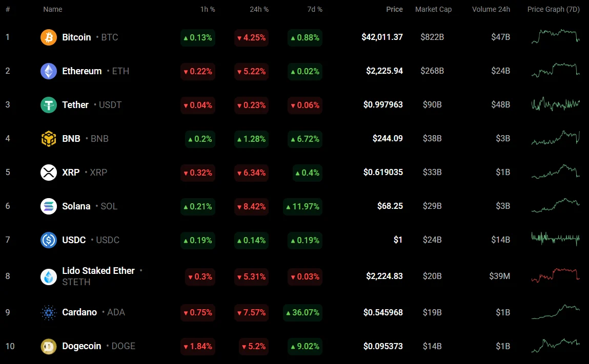Click the Ethereum diamond logo icon
Viewport: 589px width, 364px height.
pyautogui.click(x=49, y=71)
